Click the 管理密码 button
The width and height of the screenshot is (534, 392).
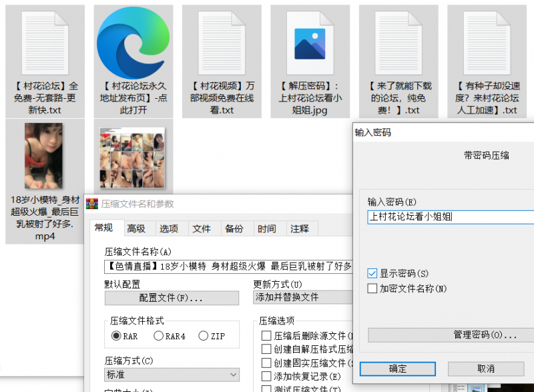[451, 335]
